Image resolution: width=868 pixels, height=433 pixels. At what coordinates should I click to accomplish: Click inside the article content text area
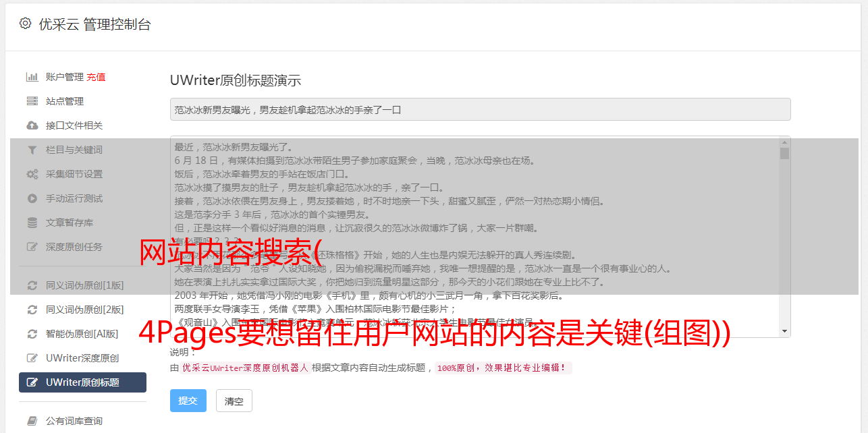[x=474, y=237]
